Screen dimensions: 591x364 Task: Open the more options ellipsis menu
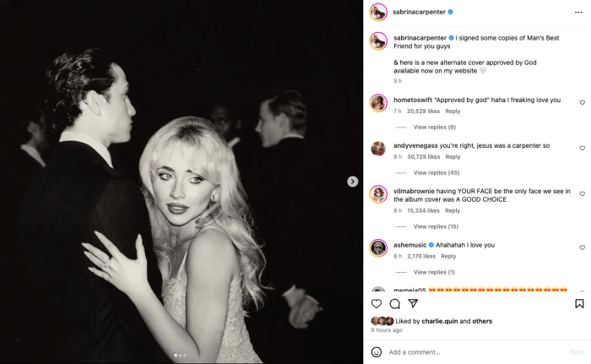pyautogui.click(x=579, y=12)
